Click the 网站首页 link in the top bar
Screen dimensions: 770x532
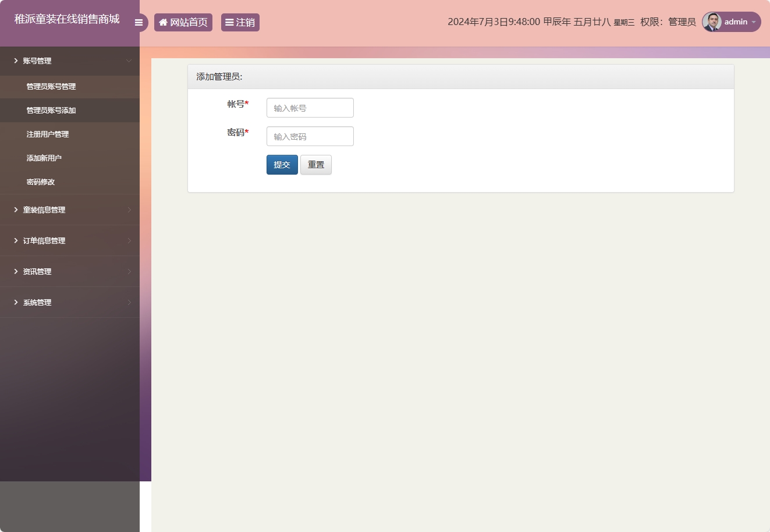(183, 22)
